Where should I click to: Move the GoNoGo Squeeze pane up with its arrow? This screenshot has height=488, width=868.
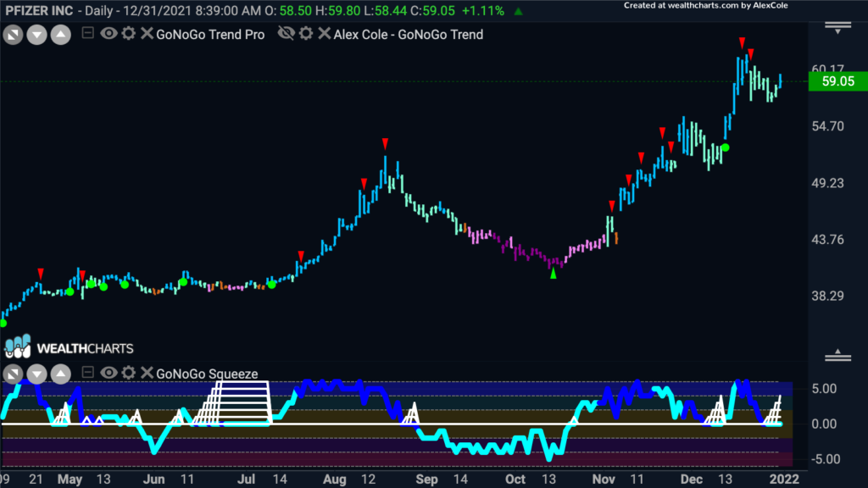61,374
